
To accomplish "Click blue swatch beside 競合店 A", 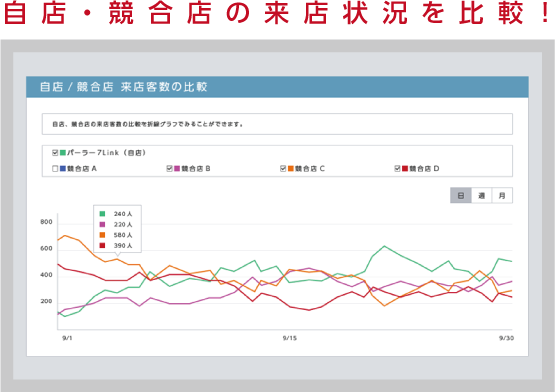I will (63, 169).
